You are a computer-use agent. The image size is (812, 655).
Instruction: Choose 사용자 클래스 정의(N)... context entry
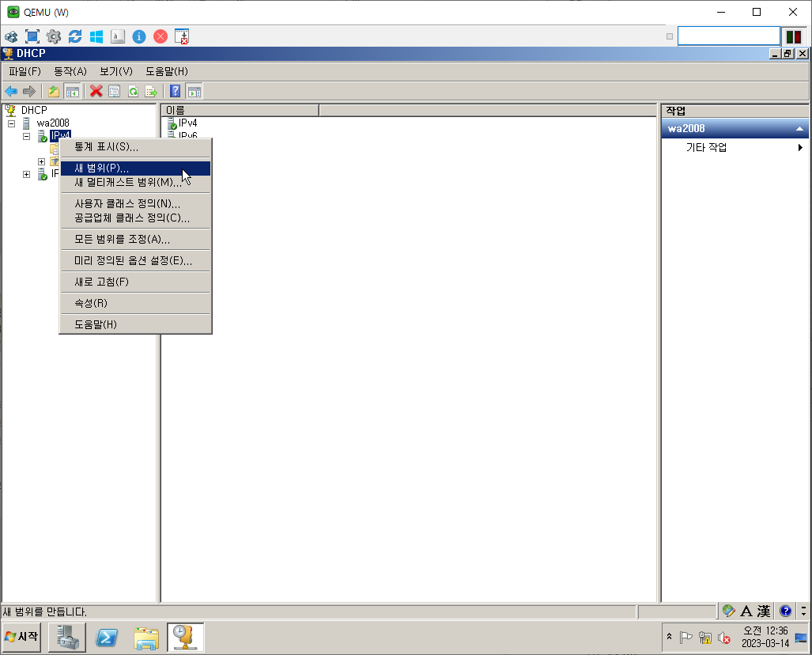[136, 203]
